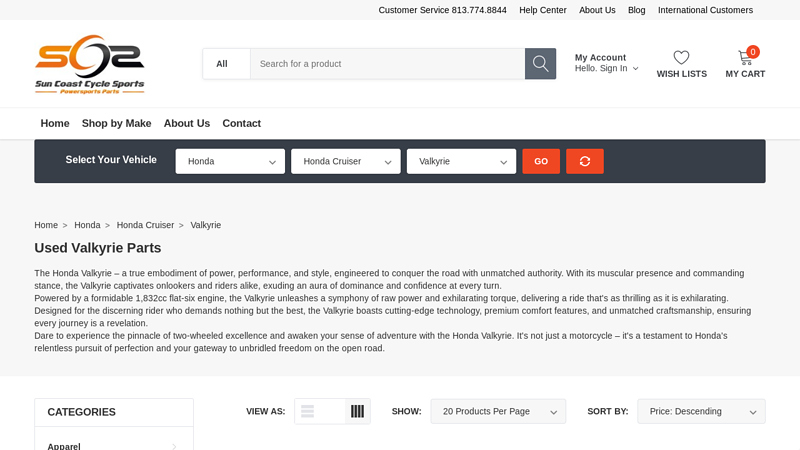Open Shop by Make menu
Screen dimensions: 800x450
[116, 123]
